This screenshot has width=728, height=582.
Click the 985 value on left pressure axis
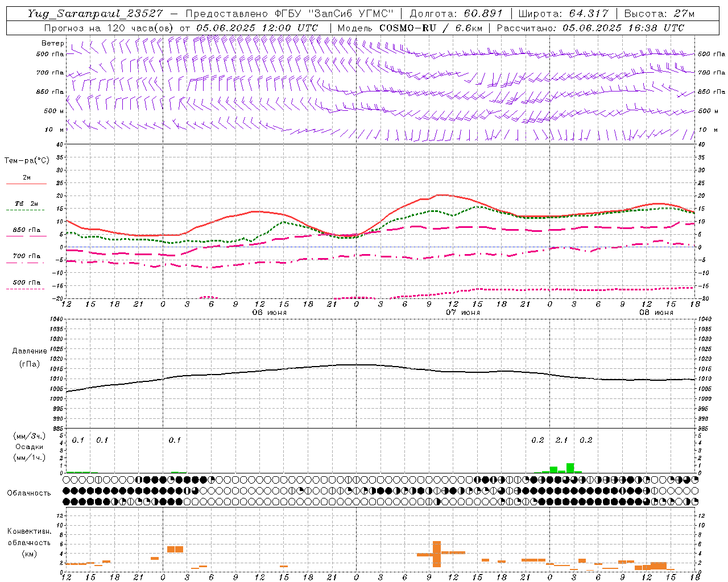[x=57, y=429]
